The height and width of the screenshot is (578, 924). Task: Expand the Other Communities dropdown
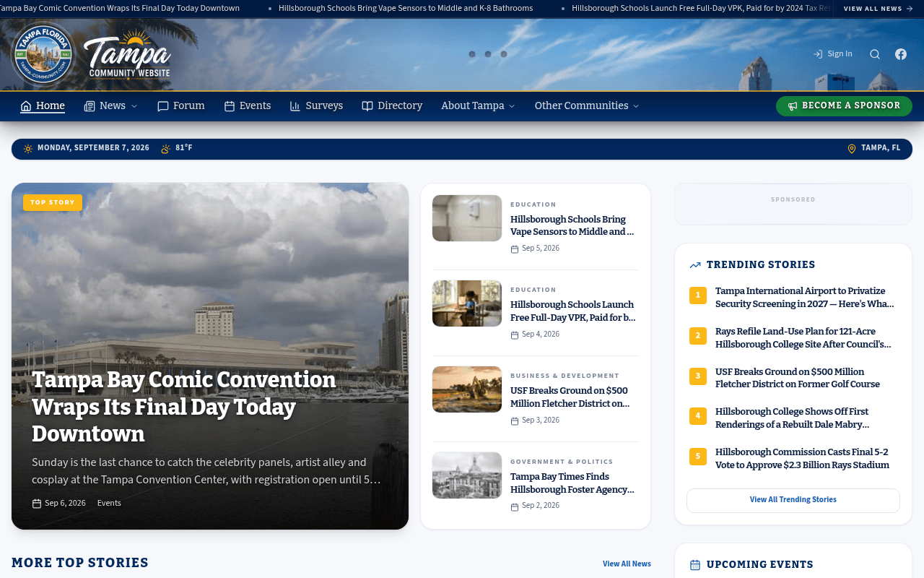pyautogui.click(x=587, y=106)
